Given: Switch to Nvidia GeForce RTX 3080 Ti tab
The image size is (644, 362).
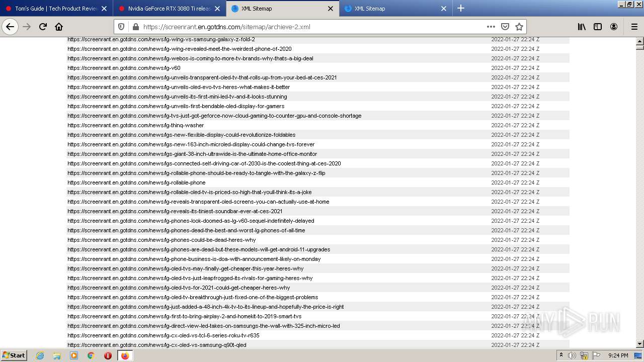Looking at the screenshot, I should click(170, 9).
